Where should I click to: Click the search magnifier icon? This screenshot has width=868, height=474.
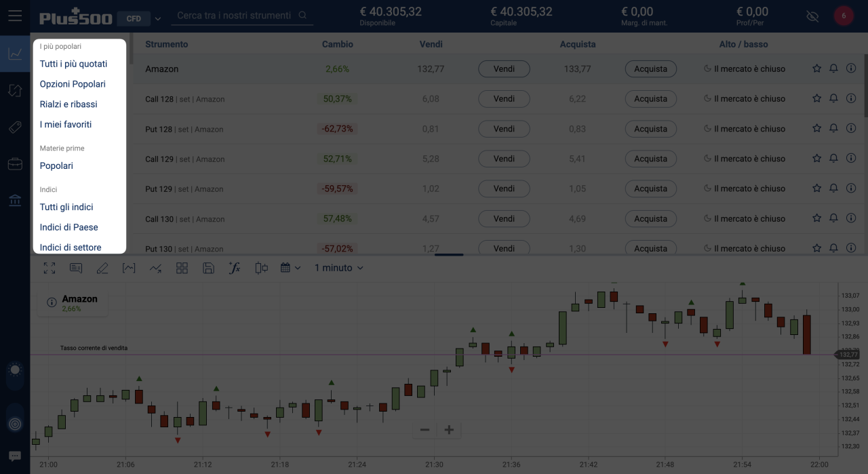[302, 16]
